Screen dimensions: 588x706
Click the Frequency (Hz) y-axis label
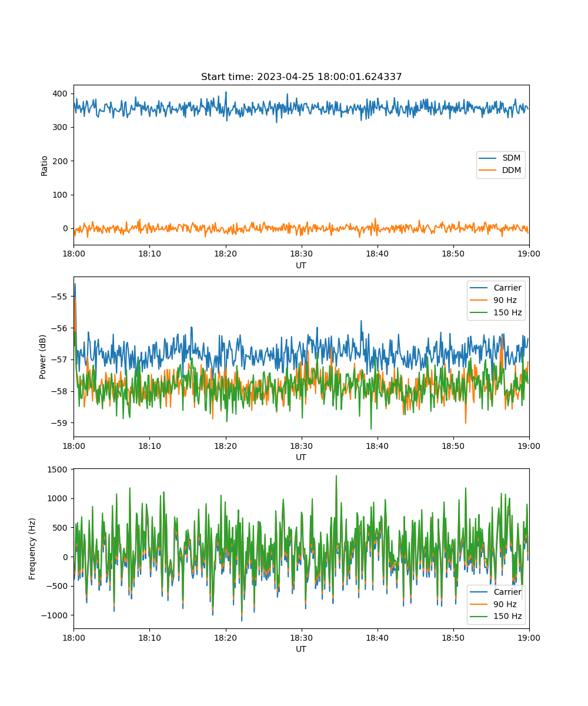click(x=32, y=548)
